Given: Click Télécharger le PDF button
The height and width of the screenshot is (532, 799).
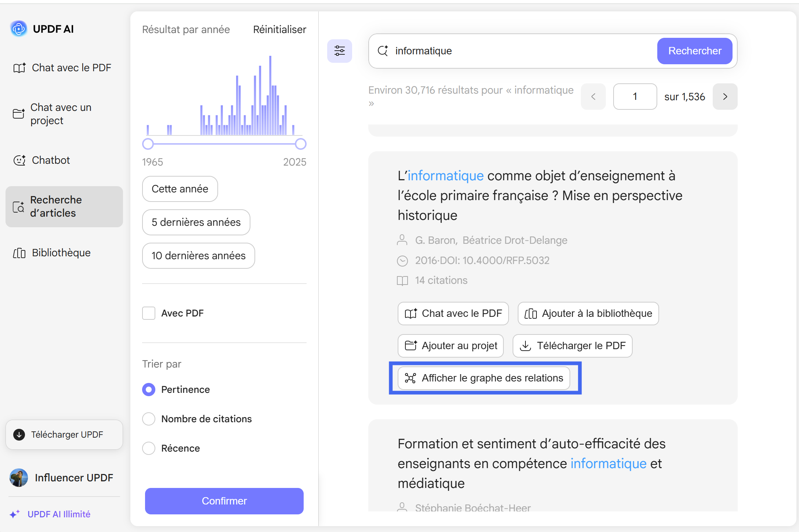Looking at the screenshot, I should pos(572,346).
